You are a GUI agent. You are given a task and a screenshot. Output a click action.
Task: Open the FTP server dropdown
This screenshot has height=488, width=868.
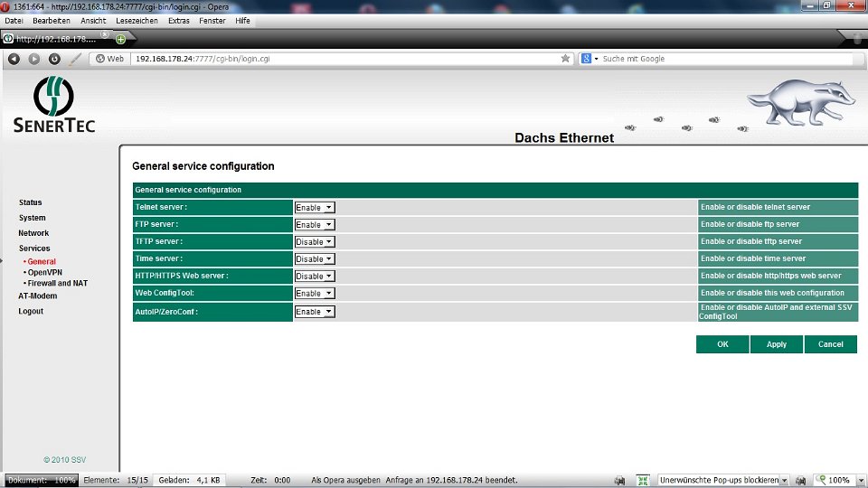click(x=315, y=225)
